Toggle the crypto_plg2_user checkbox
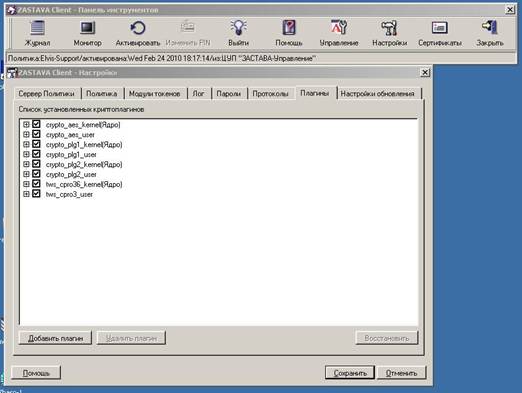522x393 pixels. tap(36, 174)
